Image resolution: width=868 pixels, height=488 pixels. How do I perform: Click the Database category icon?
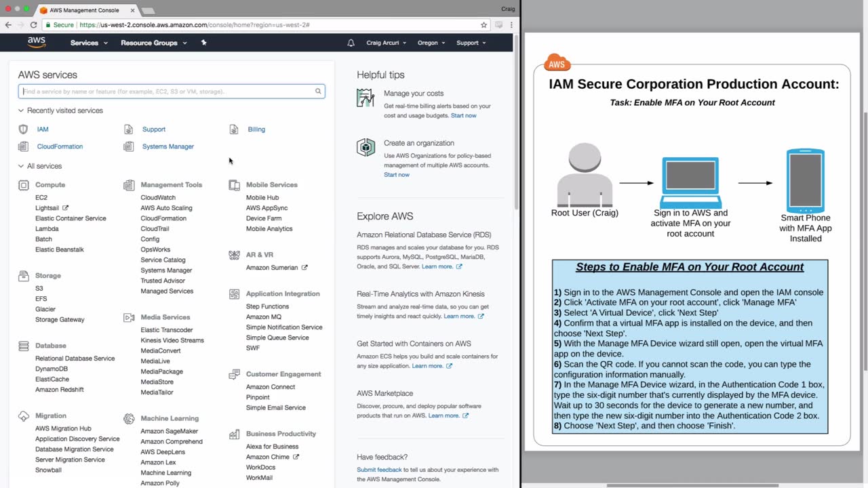pos(24,346)
